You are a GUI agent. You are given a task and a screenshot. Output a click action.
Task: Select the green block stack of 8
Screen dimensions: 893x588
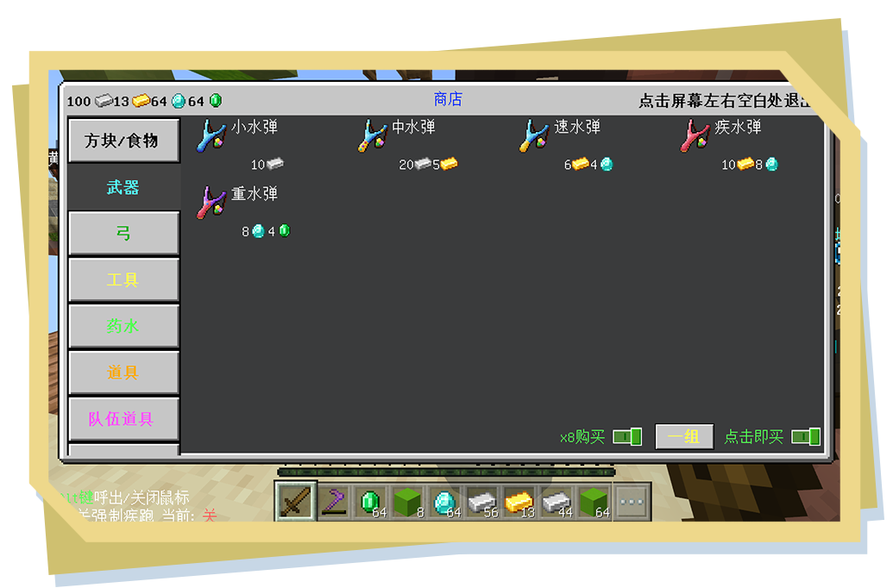[x=408, y=502]
